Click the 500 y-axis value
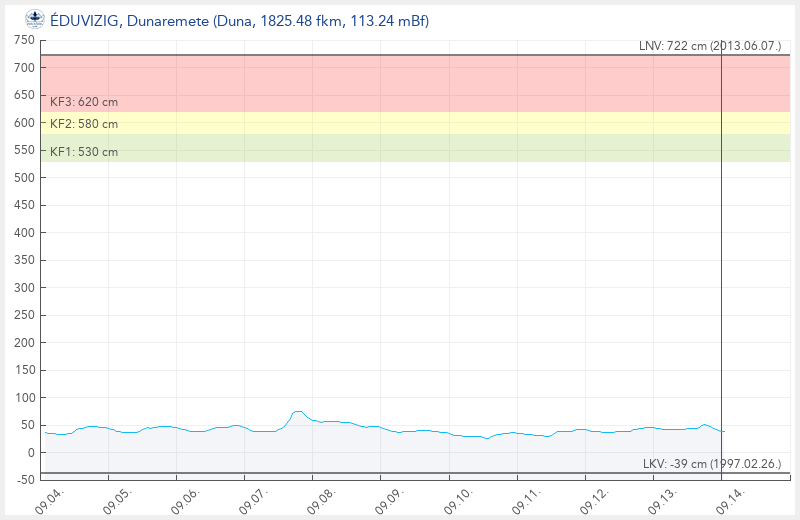The width and height of the screenshot is (800, 520). [24, 178]
